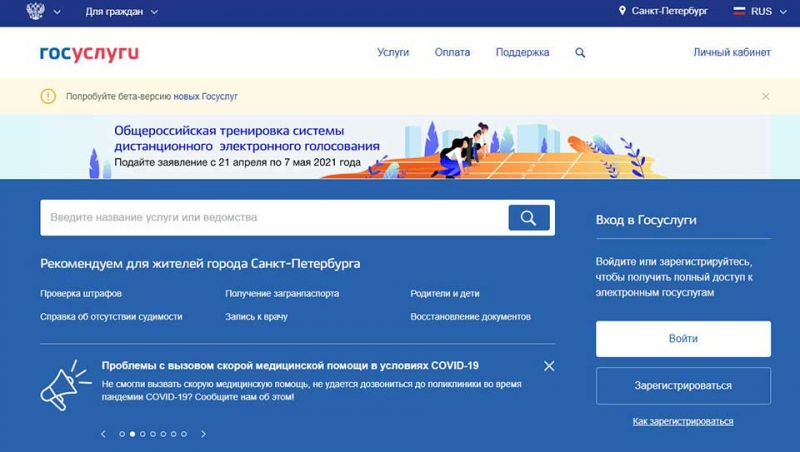Go to previous announcement slide arrow
The image size is (800, 452).
(x=104, y=434)
